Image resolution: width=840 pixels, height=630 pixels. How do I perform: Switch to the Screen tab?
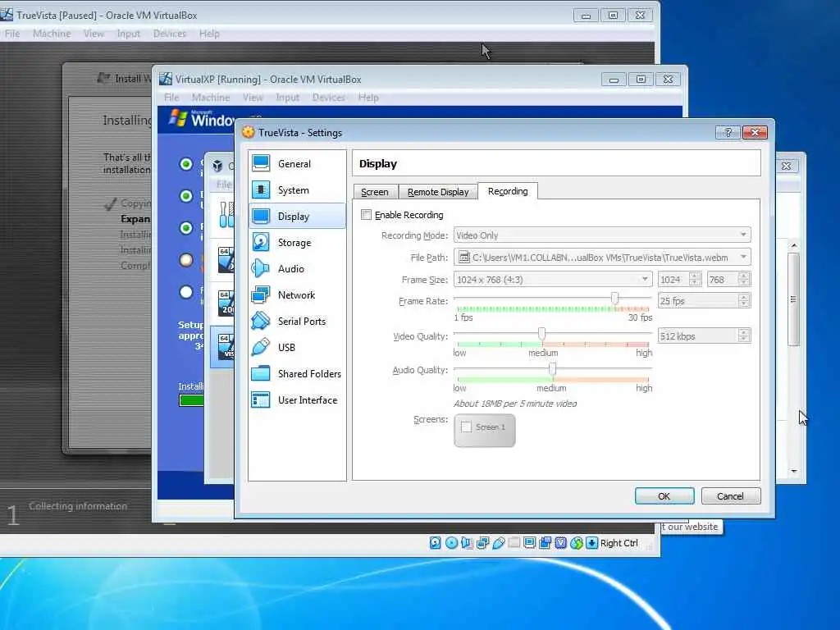pos(375,192)
